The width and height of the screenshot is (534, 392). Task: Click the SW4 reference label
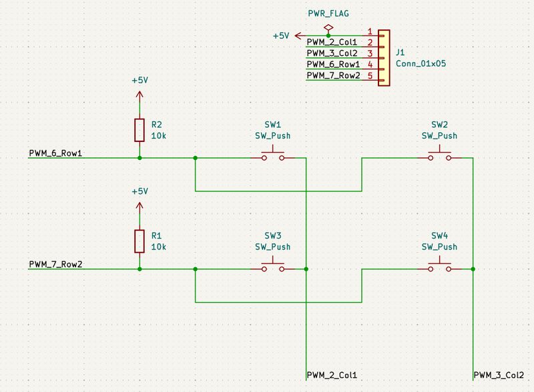(x=440, y=236)
